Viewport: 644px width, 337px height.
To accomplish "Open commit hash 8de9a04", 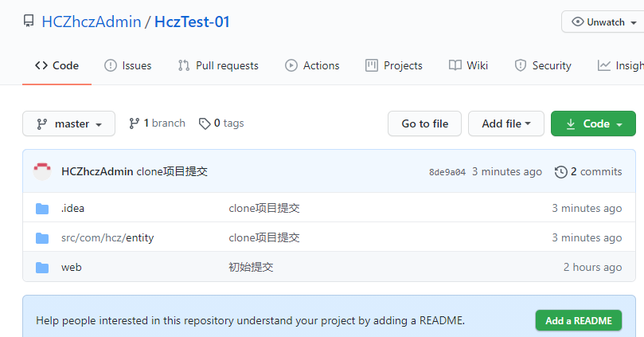I will (x=447, y=172).
